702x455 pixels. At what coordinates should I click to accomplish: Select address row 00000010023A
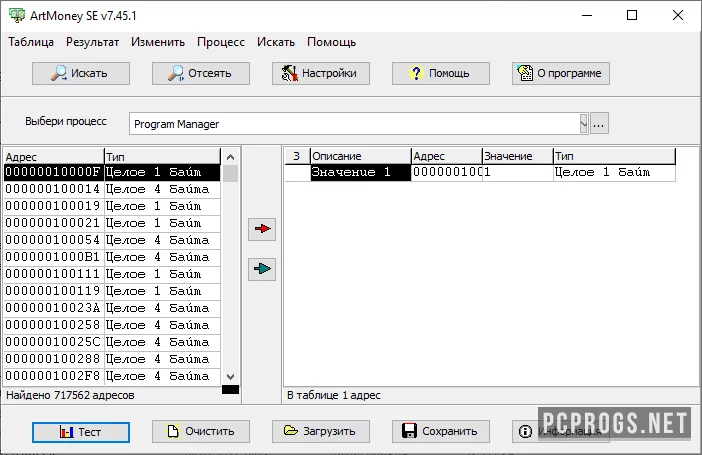coord(112,309)
